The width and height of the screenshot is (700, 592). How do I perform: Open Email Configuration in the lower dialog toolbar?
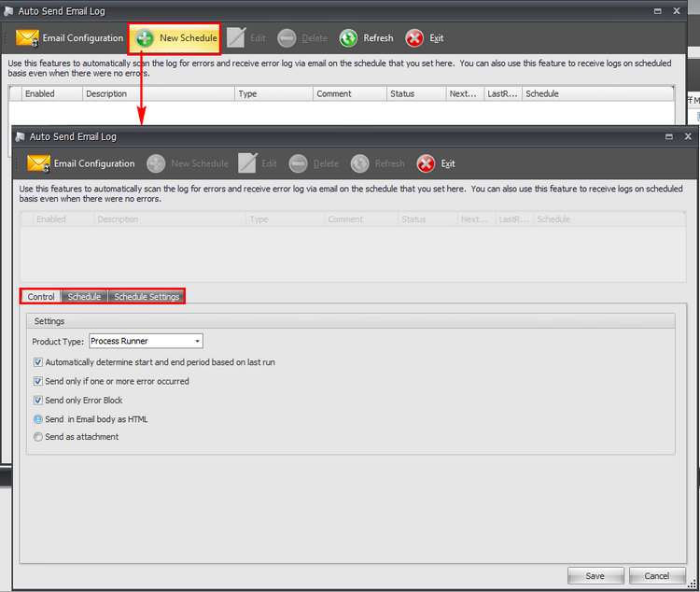(x=81, y=163)
